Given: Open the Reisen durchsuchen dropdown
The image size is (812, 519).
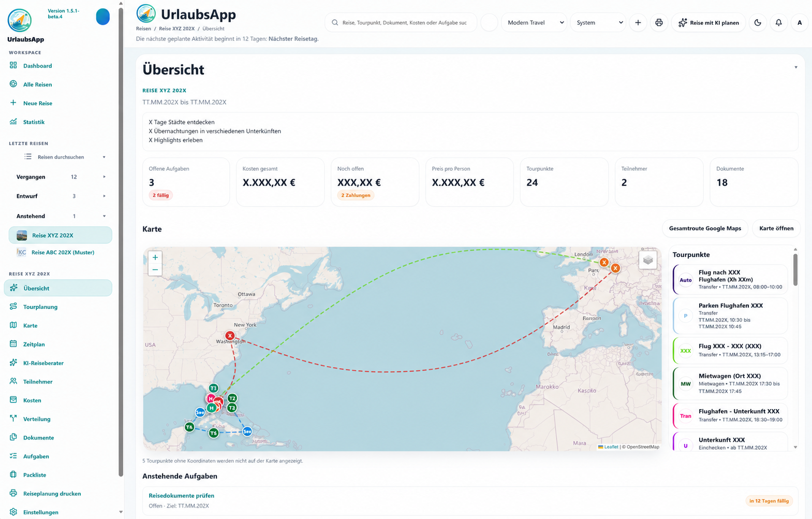Looking at the screenshot, I should 64,157.
